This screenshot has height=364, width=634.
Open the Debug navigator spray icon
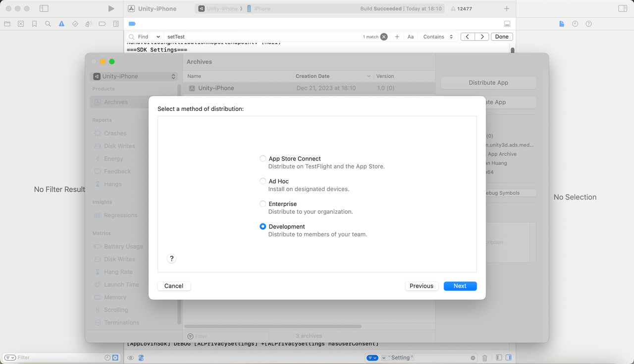[x=89, y=24]
